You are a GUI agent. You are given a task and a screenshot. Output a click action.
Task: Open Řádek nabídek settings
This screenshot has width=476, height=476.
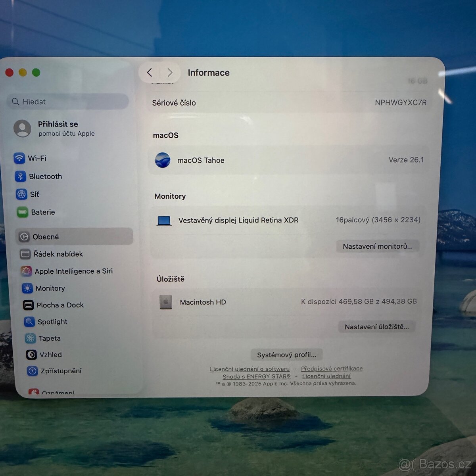(x=58, y=254)
